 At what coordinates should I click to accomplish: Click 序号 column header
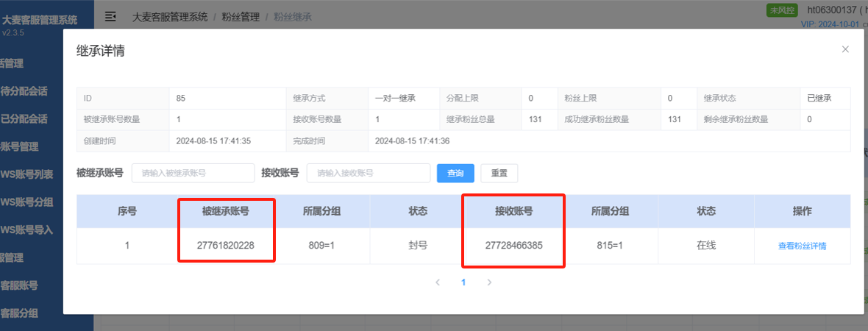(x=127, y=211)
